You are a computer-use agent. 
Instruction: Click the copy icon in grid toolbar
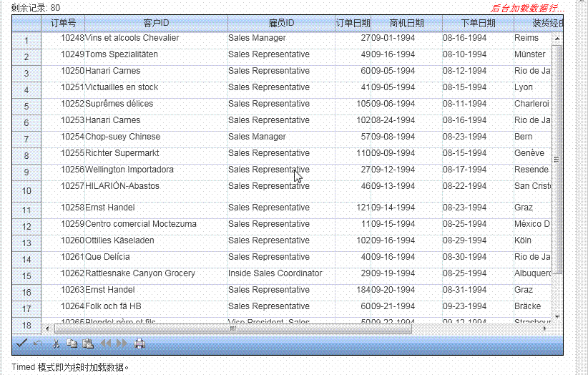click(72, 344)
